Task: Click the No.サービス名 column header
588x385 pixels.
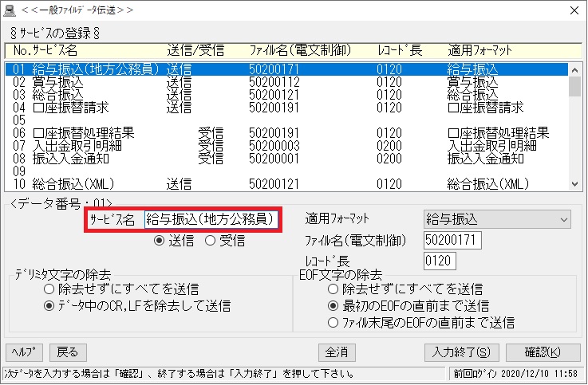Action: (x=45, y=50)
